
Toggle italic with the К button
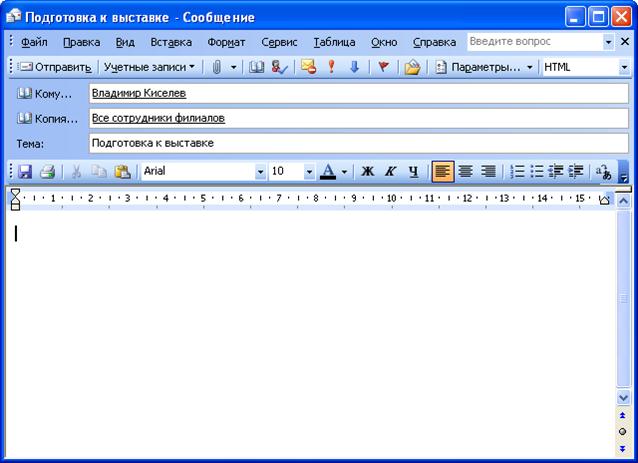coord(391,171)
